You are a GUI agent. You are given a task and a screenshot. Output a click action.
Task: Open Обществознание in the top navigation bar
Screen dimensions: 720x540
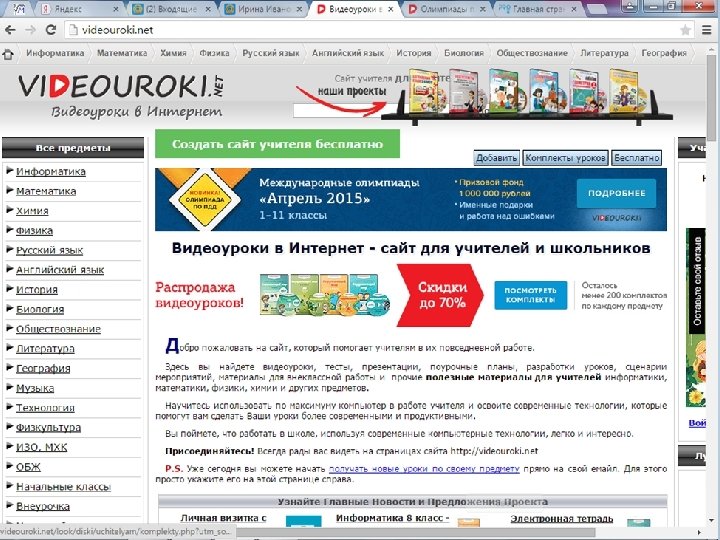tap(532, 53)
